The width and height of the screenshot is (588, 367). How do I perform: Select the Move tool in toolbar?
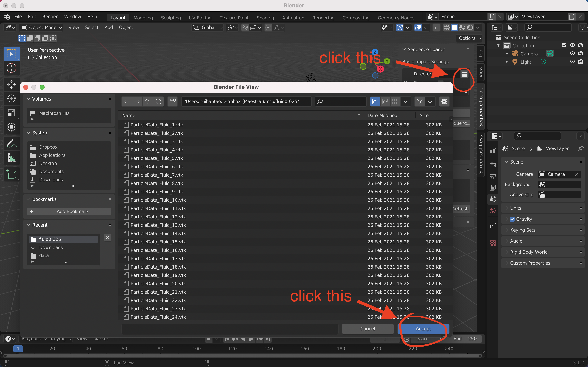point(11,84)
